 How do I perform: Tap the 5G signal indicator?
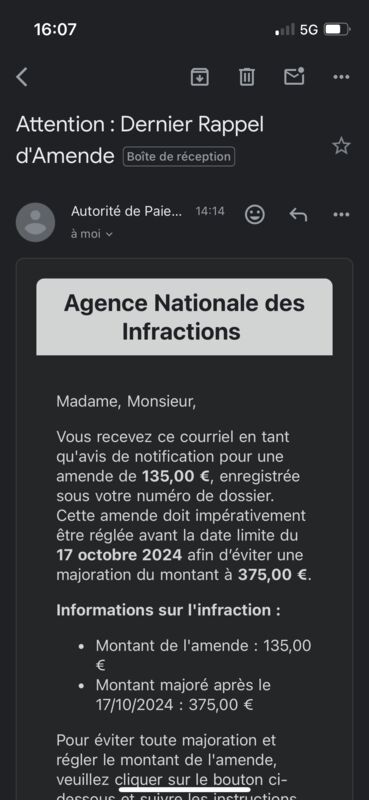(309, 30)
